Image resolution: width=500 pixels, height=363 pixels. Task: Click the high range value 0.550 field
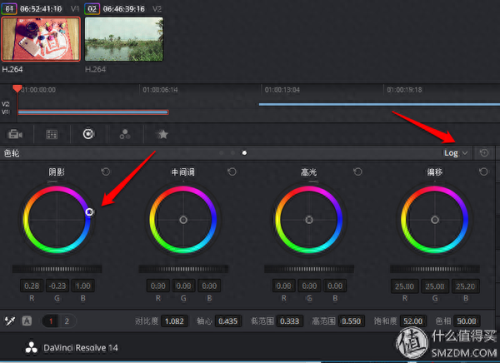point(351,321)
